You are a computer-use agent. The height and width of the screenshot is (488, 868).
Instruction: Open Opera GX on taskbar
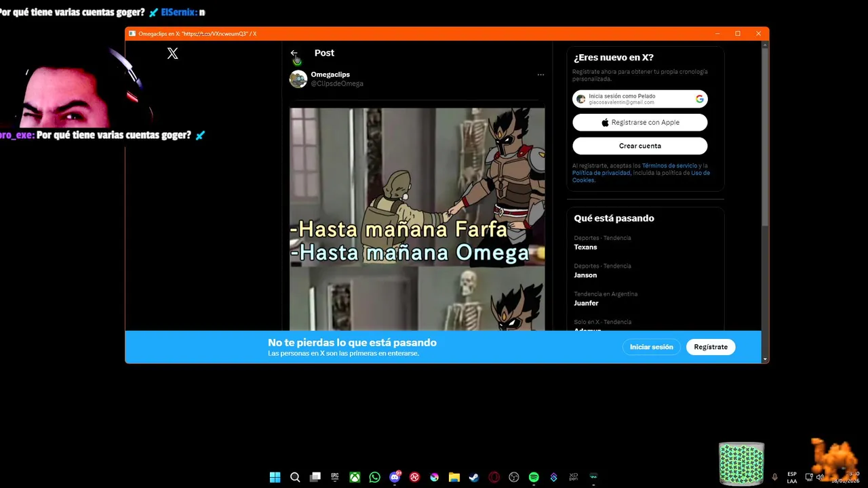click(494, 477)
